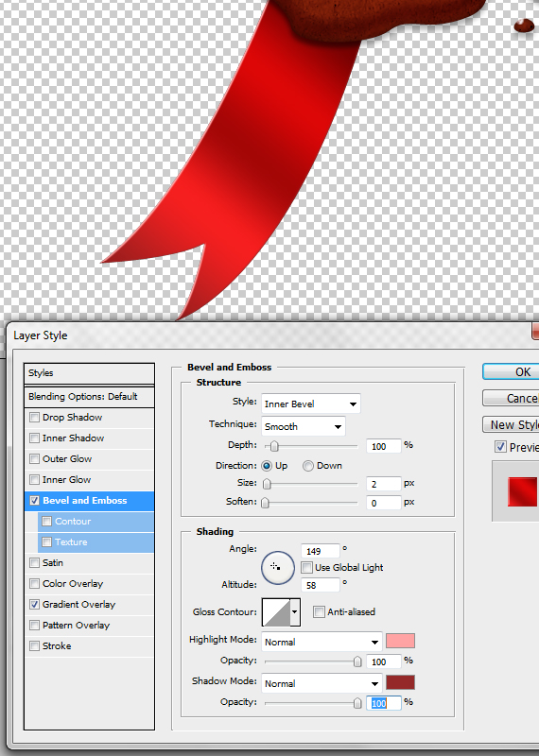The image size is (539, 756).
Task: Select the Up direction radio button
Action: (x=267, y=466)
